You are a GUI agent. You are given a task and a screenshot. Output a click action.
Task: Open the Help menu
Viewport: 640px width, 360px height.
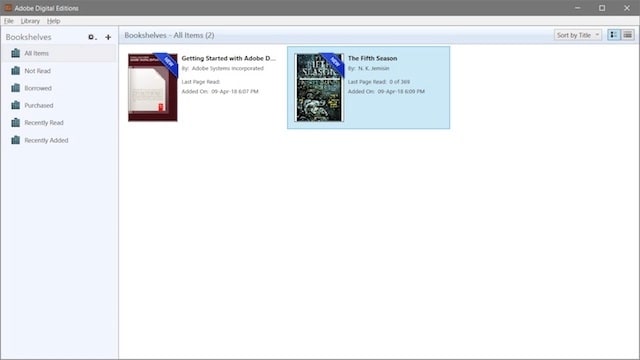pos(53,21)
